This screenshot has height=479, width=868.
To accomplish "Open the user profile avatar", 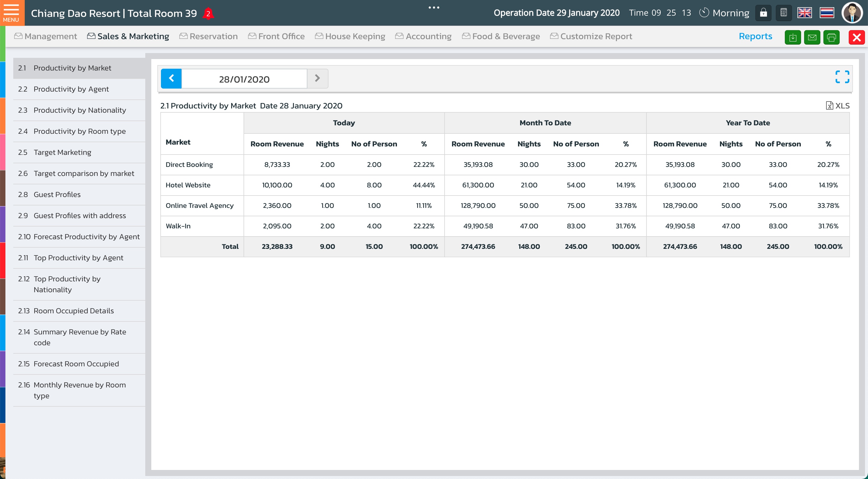I will coord(852,13).
